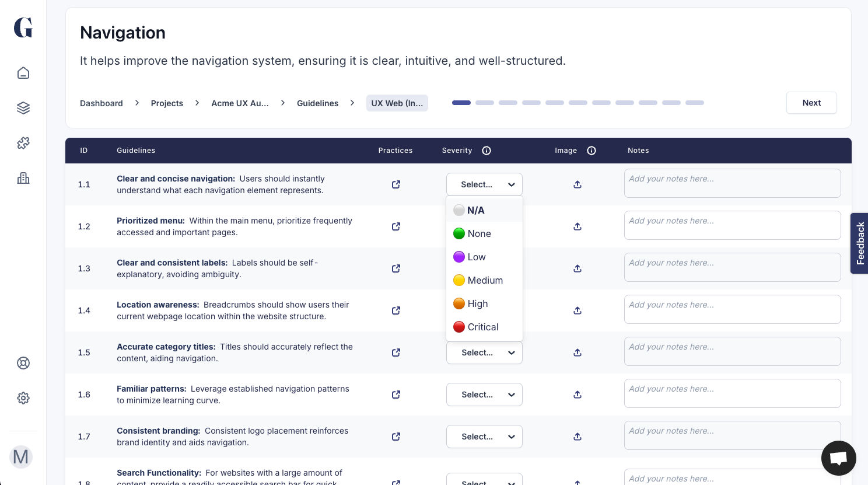Image resolution: width=868 pixels, height=485 pixels.
Task: Choose Critical severity option
Action: point(484,327)
